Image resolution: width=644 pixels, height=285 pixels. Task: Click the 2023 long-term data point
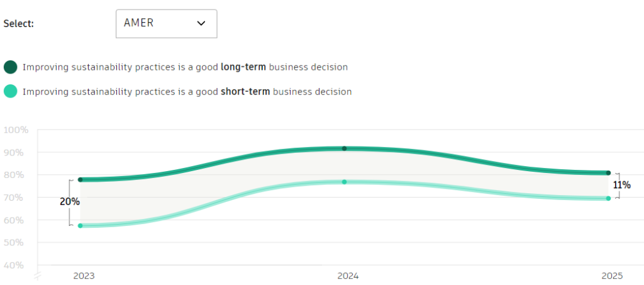point(80,180)
